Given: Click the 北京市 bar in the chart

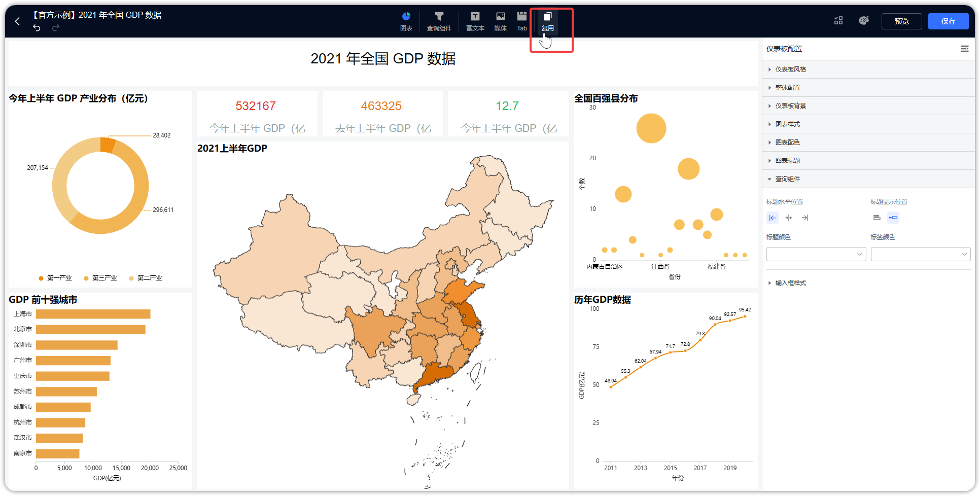Looking at the screenshot, I should [91, 330].
